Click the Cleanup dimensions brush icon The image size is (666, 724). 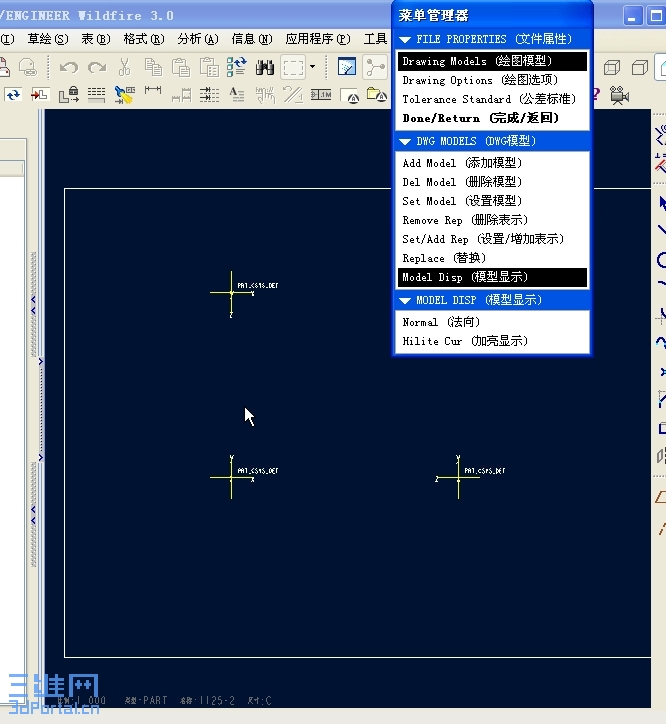[x=125, y=95]
